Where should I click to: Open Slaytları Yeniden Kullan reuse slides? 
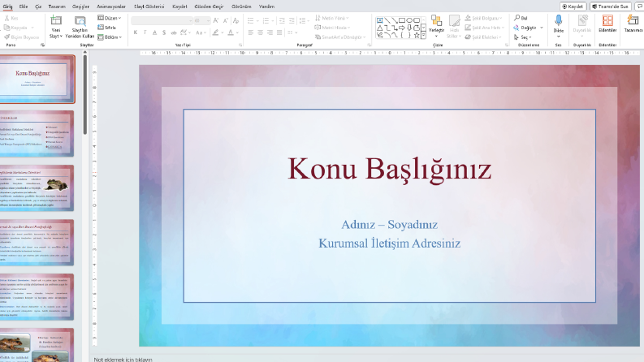pos(80,27)
